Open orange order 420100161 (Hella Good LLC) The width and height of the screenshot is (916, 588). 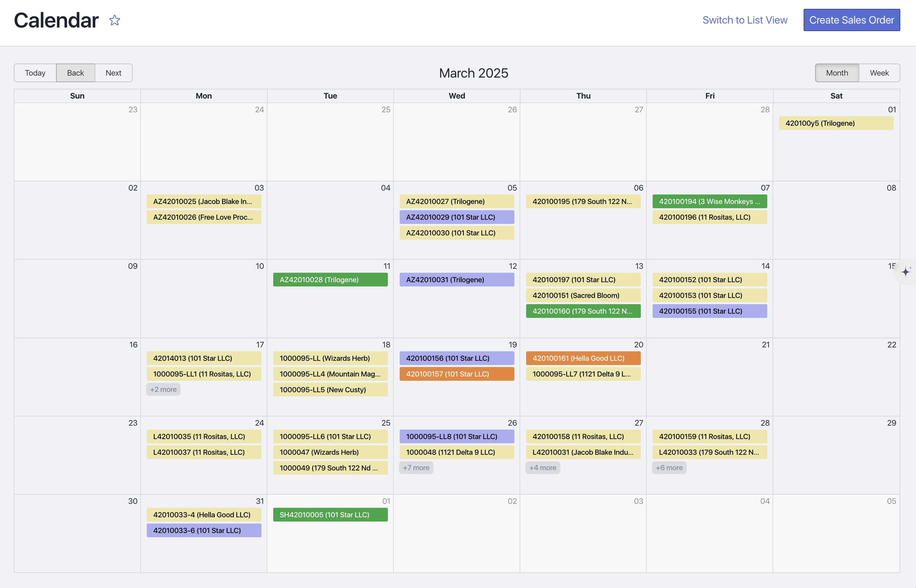[583, 358]
